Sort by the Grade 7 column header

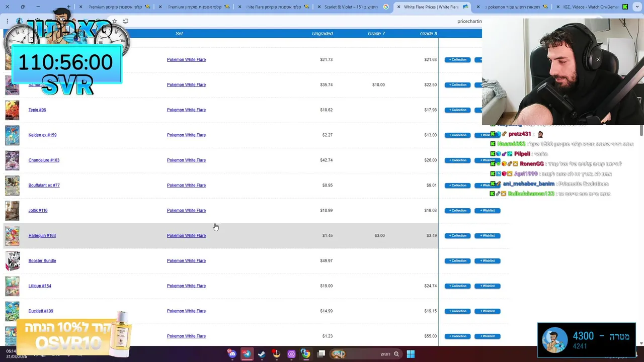click(376, 34)
